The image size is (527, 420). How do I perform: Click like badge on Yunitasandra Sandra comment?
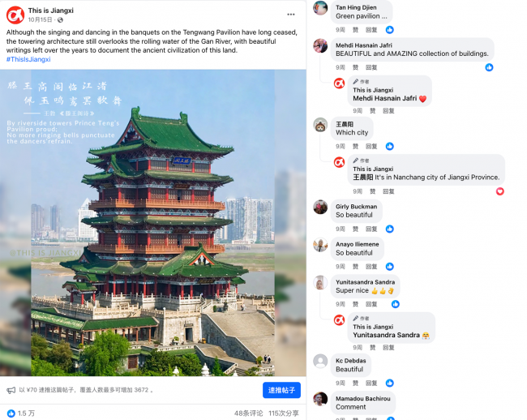[x=396, y=304]
